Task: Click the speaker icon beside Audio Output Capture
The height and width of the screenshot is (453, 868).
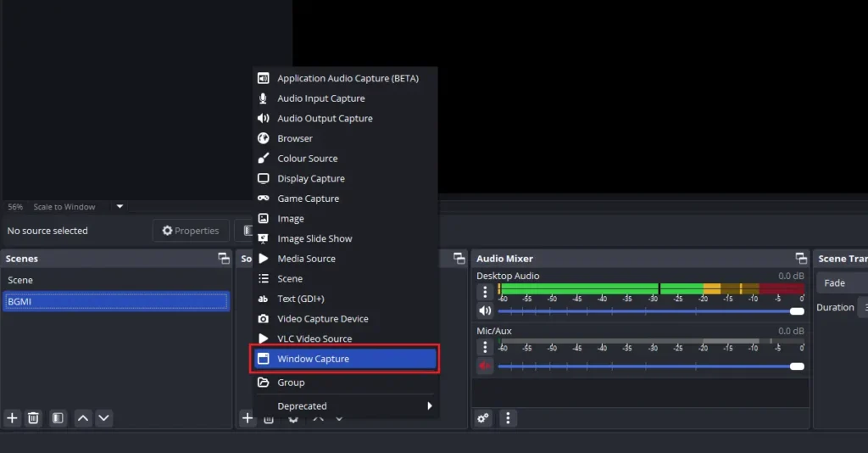Action: pyautogui.click(x=263, y=118)
